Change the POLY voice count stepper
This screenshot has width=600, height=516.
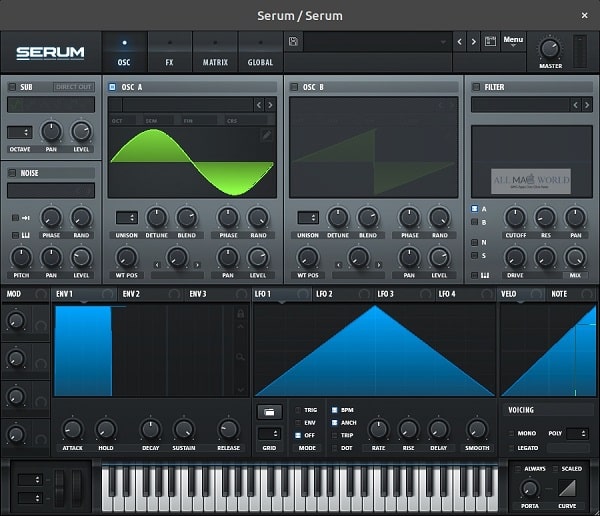577,433
